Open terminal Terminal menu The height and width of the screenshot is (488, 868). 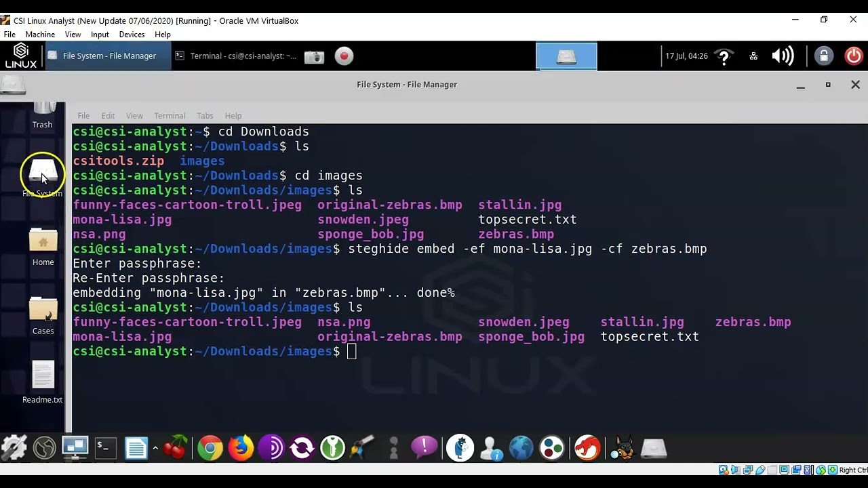170,116
